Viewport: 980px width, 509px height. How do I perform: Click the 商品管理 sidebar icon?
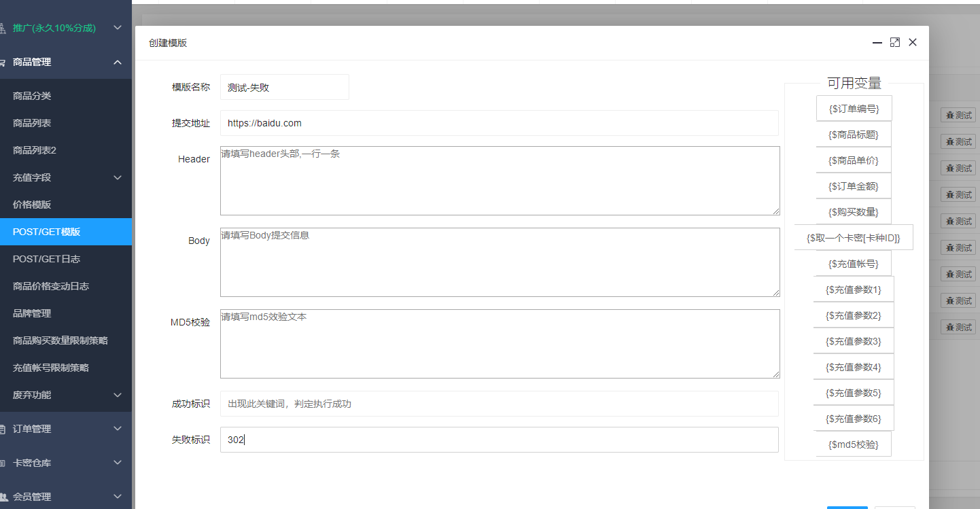pos(3,62)
